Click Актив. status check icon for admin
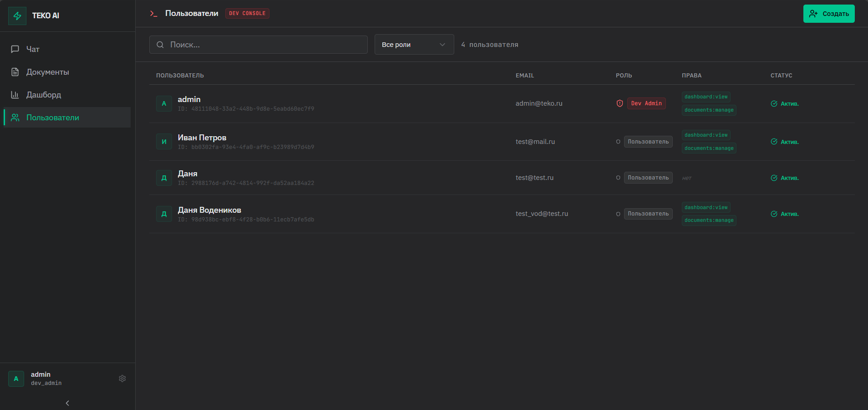The image size is (868, 410). pyautogui.click(x=774, y=103)
